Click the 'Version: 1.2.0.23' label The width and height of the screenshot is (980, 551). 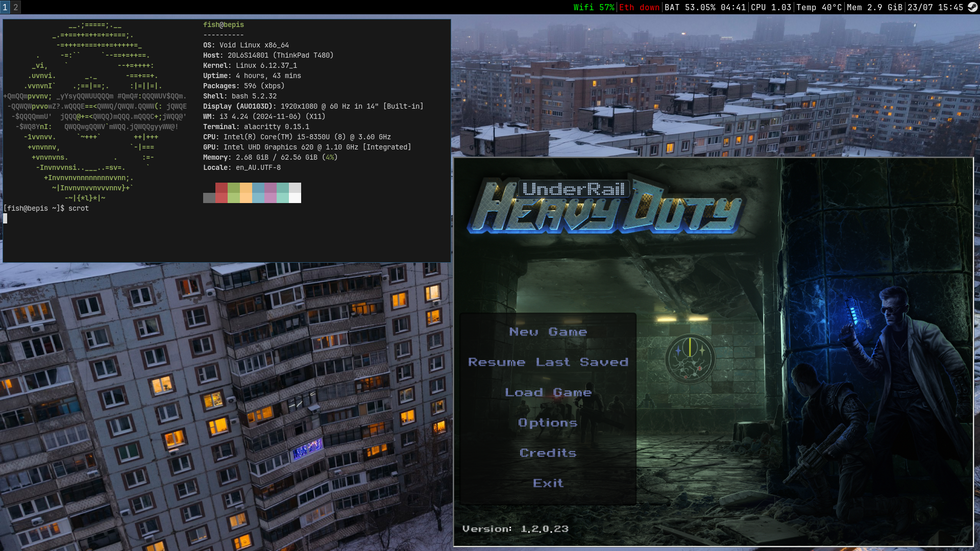click(516, 529)
